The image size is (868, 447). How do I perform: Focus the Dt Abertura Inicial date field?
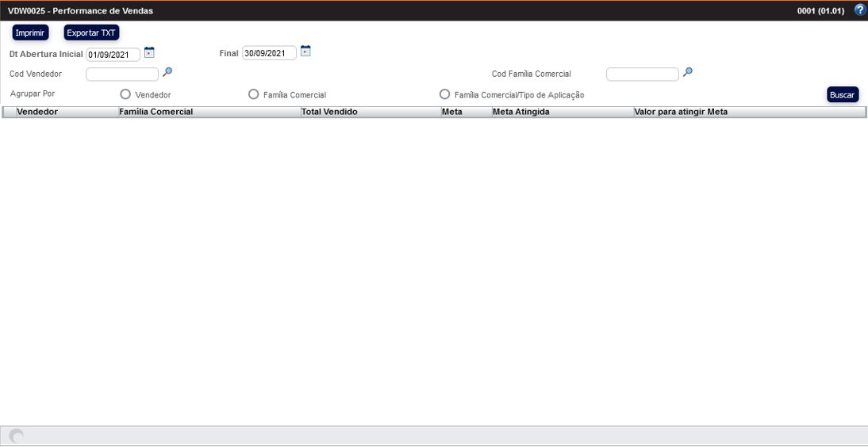(x=113, y=55)
